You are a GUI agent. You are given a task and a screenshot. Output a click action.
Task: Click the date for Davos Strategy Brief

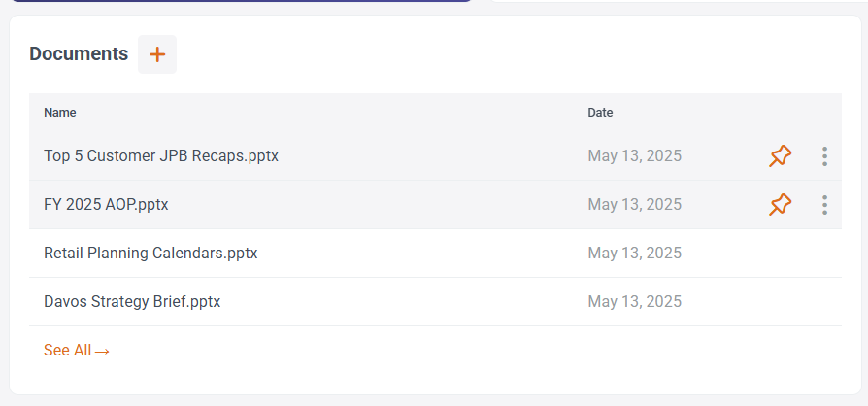[634, 302]
